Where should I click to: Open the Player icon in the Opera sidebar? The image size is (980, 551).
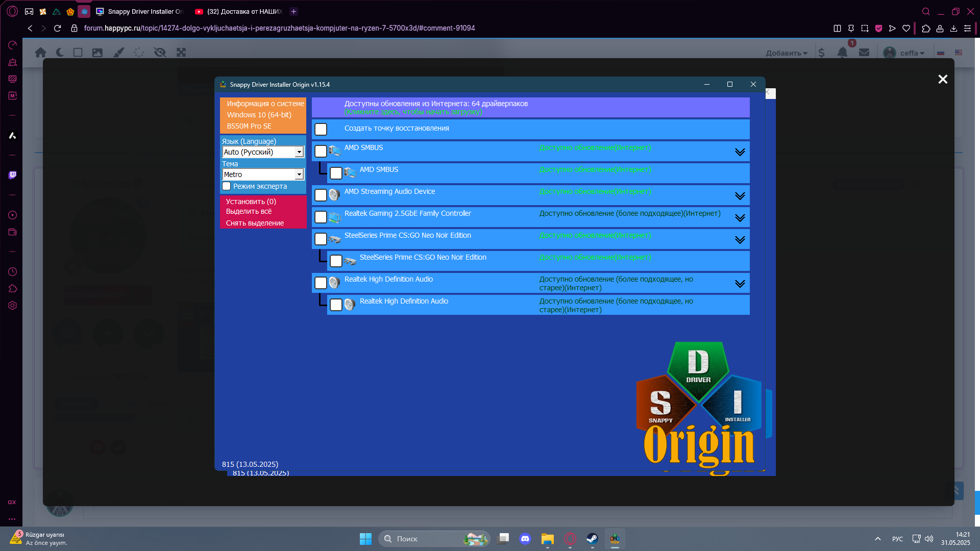pos(12,215)
